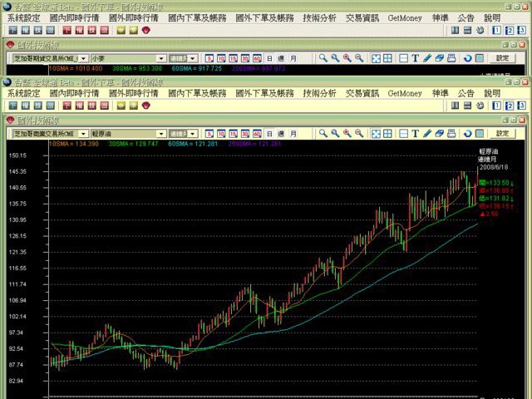This screenshot has height=399, width=532.
Task: Click the red shell logo icon in front window toolbar
Action: point(146,106)
